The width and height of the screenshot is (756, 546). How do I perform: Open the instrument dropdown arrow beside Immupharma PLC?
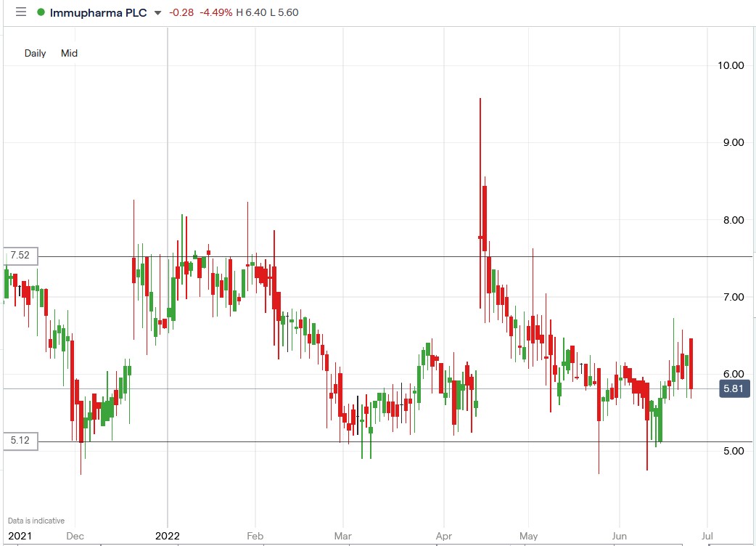[157, 12]
